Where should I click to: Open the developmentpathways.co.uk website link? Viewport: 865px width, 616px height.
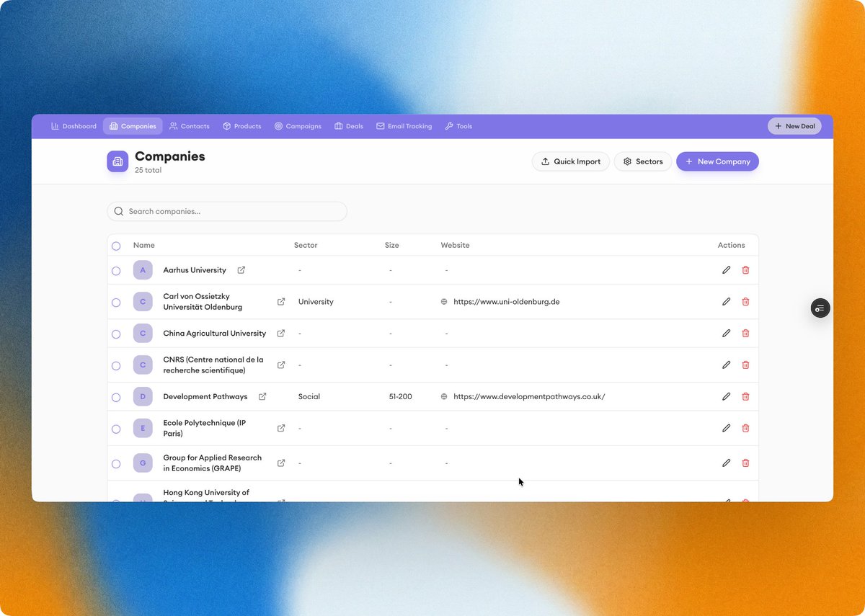[529, 396]
